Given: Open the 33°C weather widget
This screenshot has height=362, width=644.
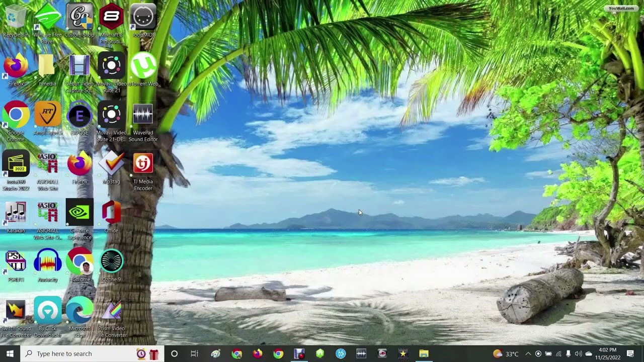Looking at the screenshot, I should click(x=506, y=353).
